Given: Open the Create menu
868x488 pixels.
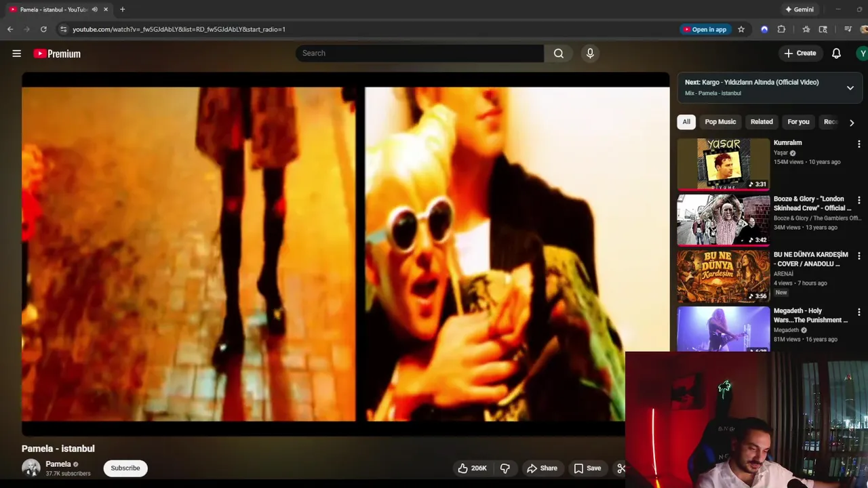Looking at the screenshot, I should pyautogui.click(x=800, y=54).
